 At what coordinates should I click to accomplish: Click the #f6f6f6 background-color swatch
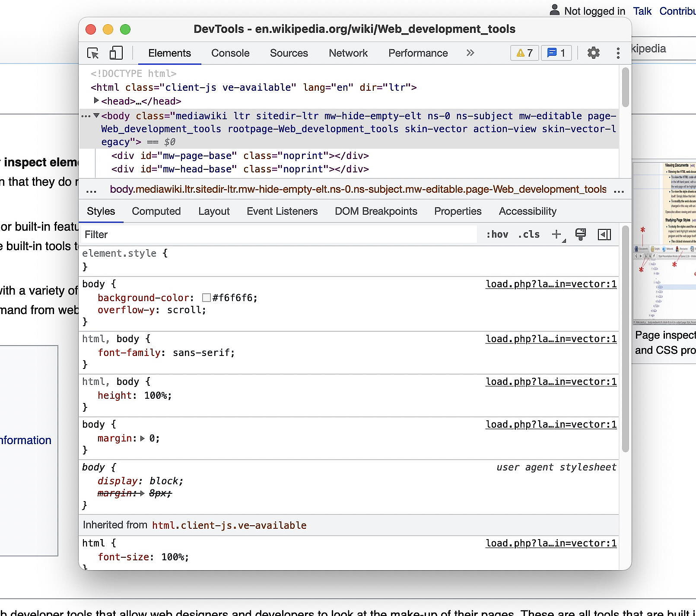(206, 298)
